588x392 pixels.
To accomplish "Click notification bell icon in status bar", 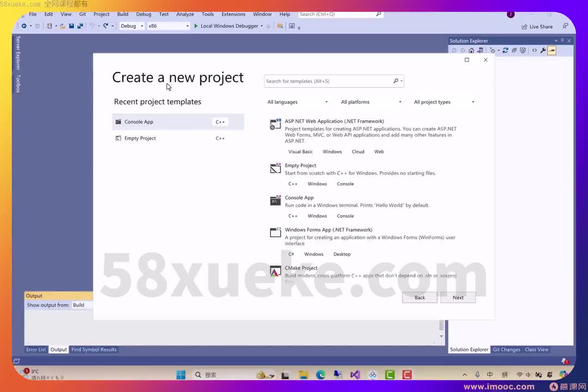I will 565,361.
